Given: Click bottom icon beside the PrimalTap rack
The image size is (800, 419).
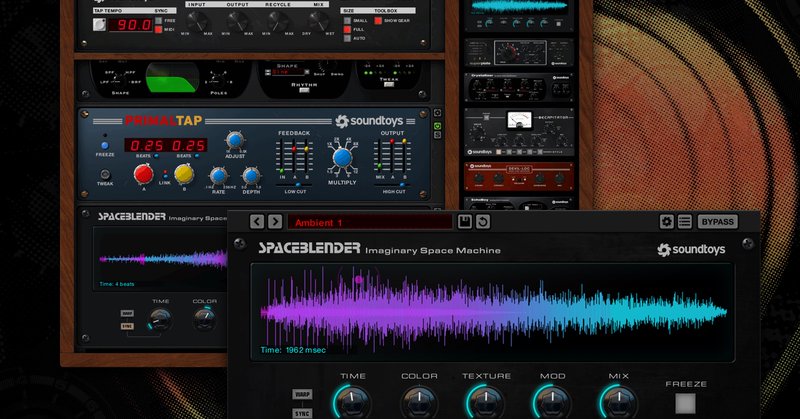Looking at the screenshot, I should tap(437, 135).
